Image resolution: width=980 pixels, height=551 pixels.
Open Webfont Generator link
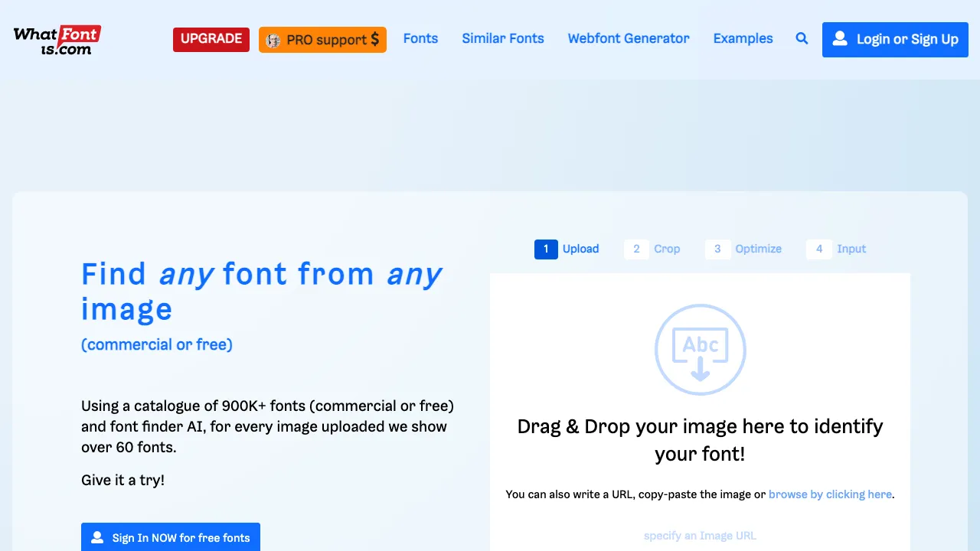[x=629, y=38]
